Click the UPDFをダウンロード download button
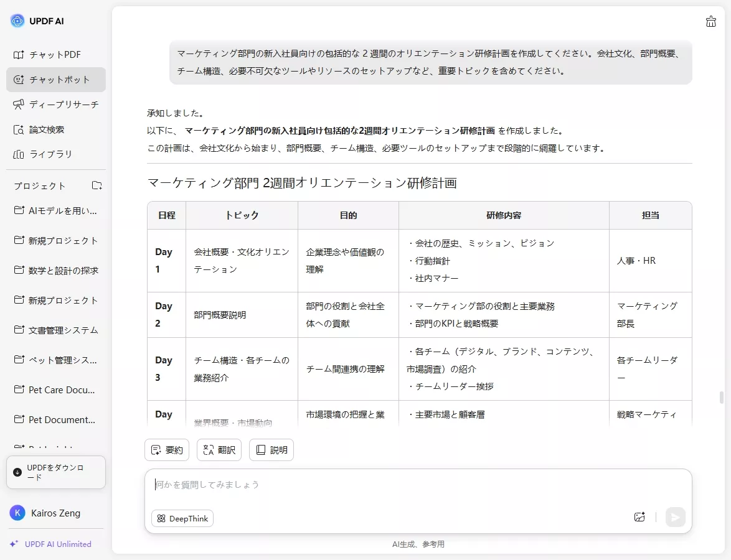Image resolution: width=731 pixels, height=560 pixels. (x=56, y=472)
